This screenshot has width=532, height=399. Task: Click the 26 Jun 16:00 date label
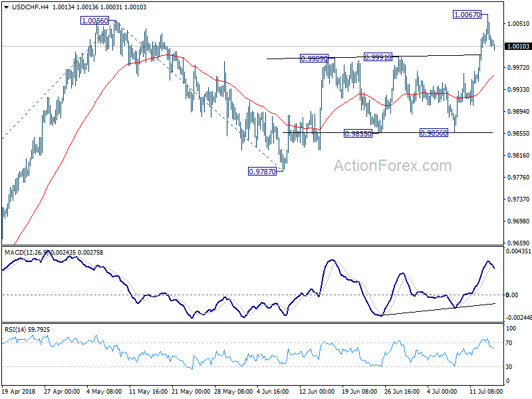point(402,392)
